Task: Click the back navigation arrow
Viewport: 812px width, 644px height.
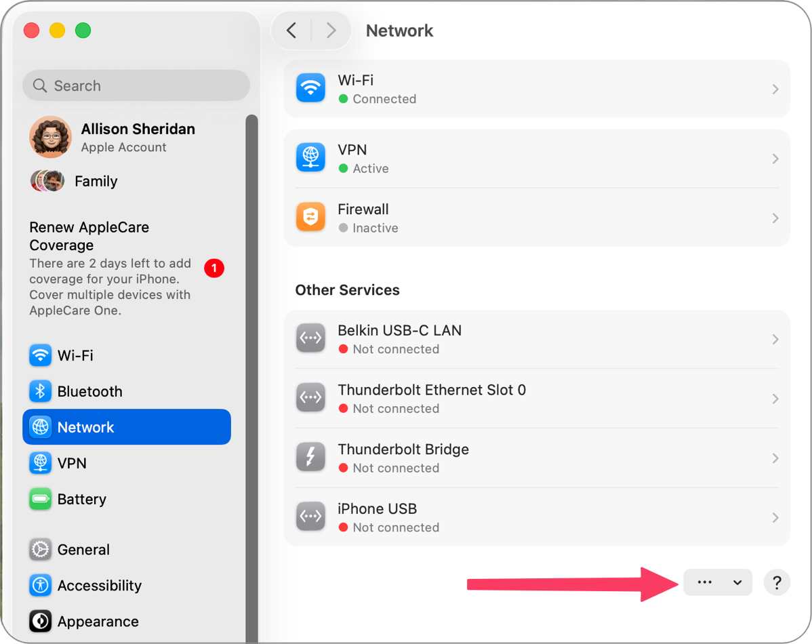Action: pos(291,31)
